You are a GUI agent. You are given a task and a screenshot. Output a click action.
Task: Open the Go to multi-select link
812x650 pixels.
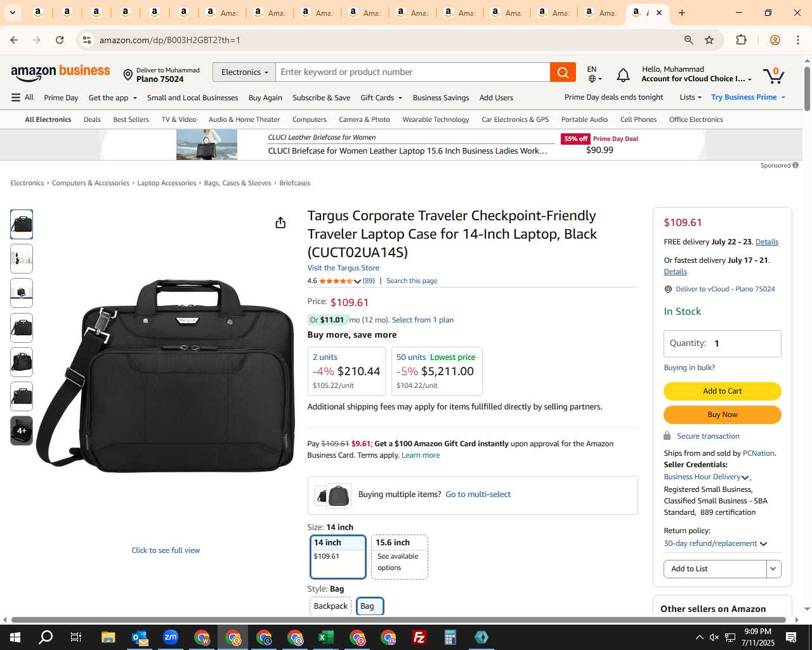click(x=478, y=494)
